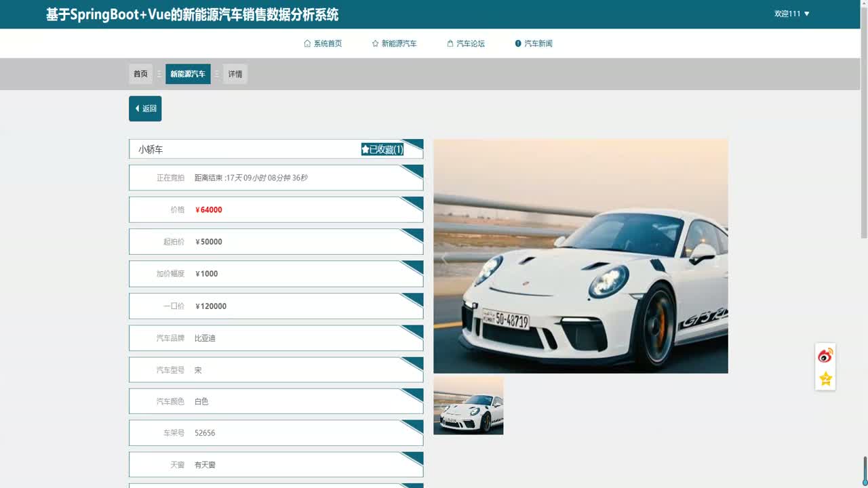Click the starting price ￥50000

[209, 242]
